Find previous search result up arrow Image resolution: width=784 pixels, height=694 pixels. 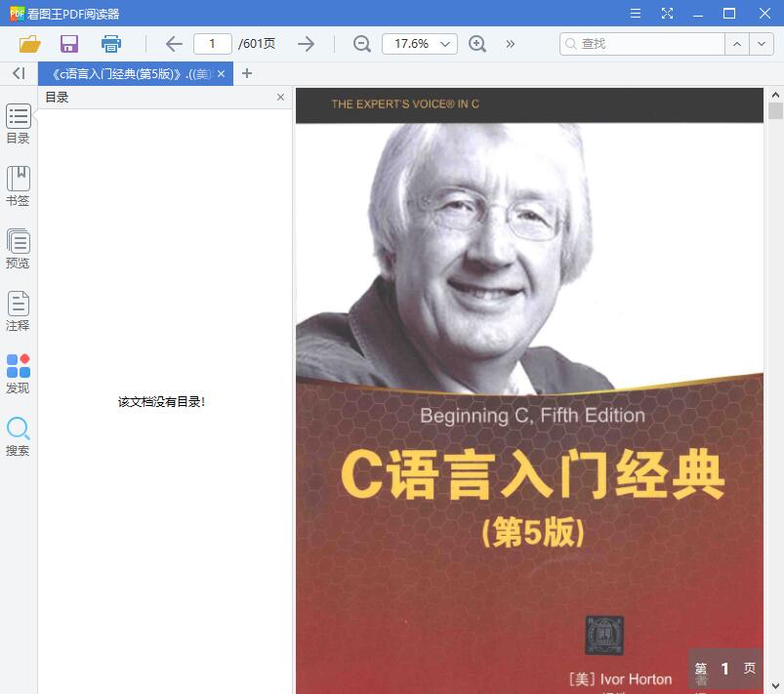[x=736, y=44]
